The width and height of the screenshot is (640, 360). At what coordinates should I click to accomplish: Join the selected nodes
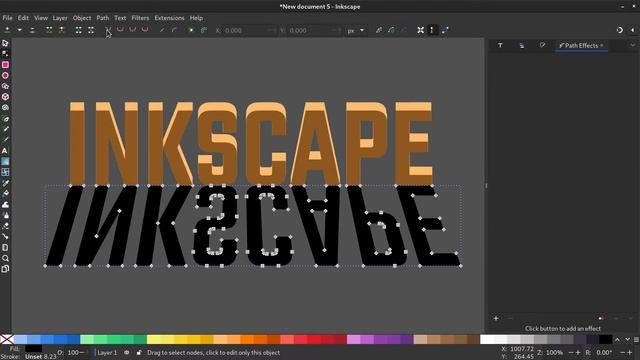pos(49,30)
